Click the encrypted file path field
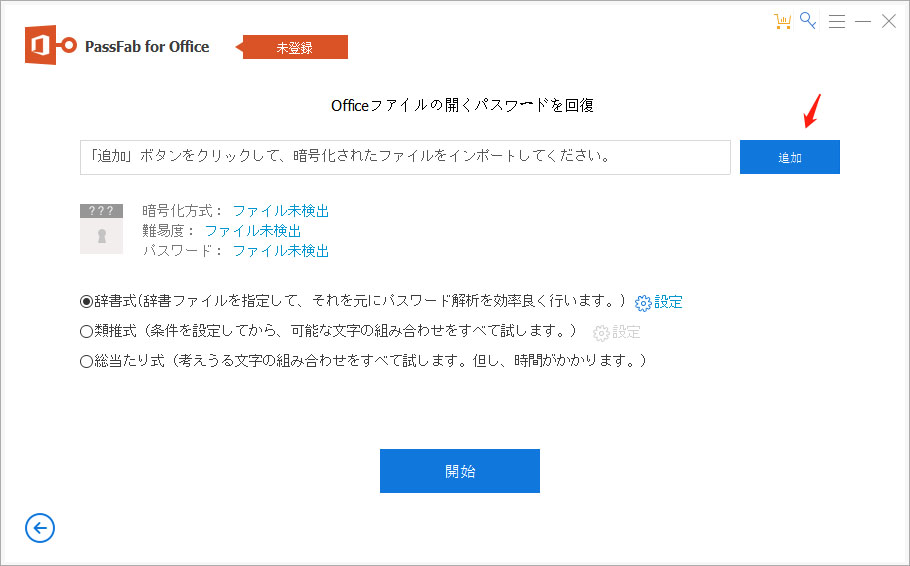 405,157
